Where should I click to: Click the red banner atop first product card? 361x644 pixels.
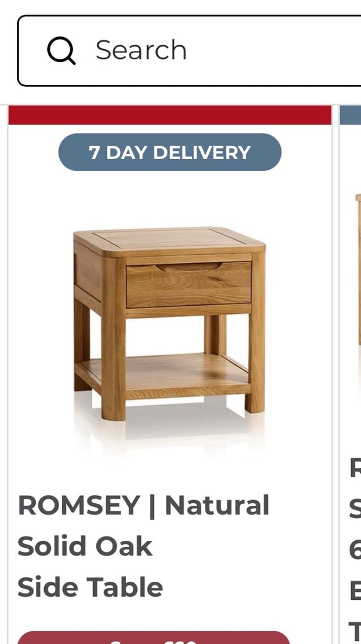pyautogui.click(x=170, y=115)
